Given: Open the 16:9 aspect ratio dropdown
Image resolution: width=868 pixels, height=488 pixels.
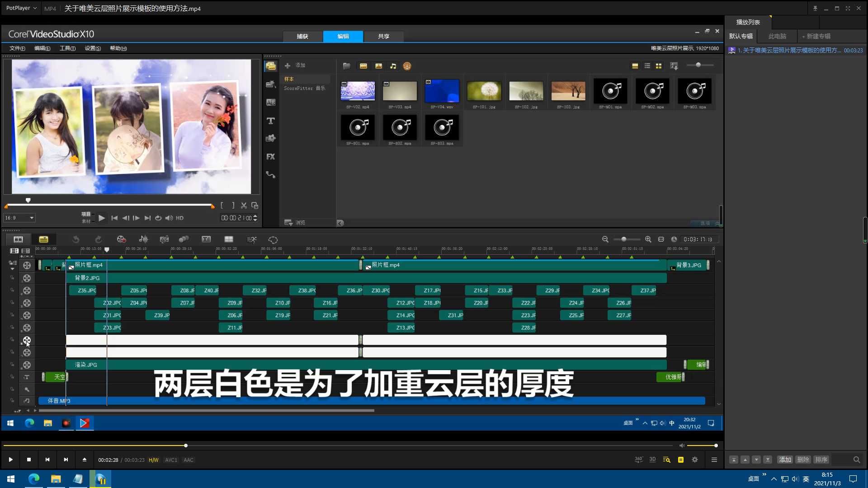Looking at the screenshot, I should click(19, 218).
